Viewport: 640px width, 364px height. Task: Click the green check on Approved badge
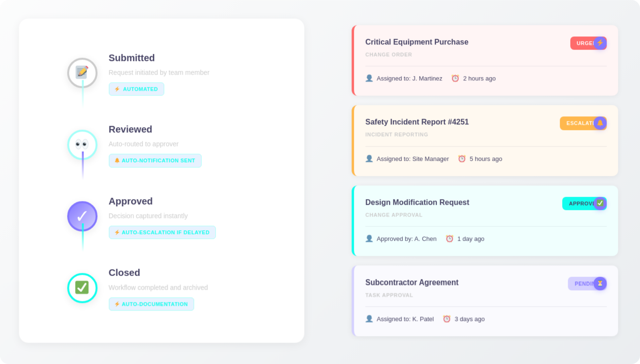pos(600,203)
